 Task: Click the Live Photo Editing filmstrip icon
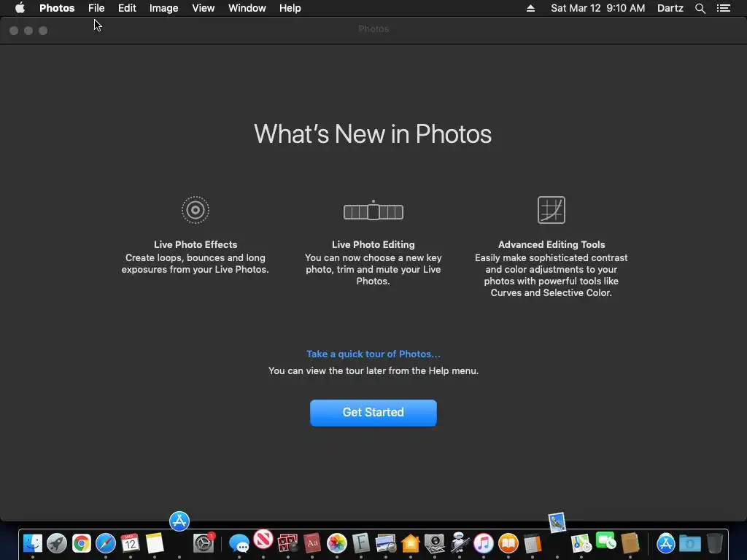pyautogui.click(x=373, y=211)
